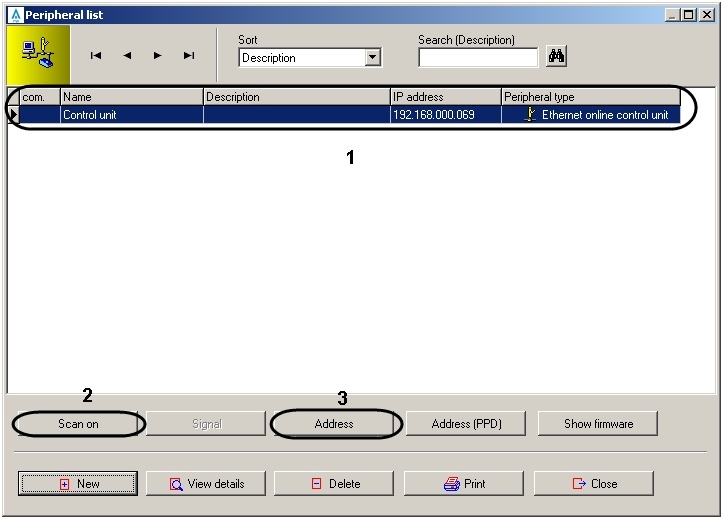
Task: Click the application icon in title bar
Action: coord(16,15)
